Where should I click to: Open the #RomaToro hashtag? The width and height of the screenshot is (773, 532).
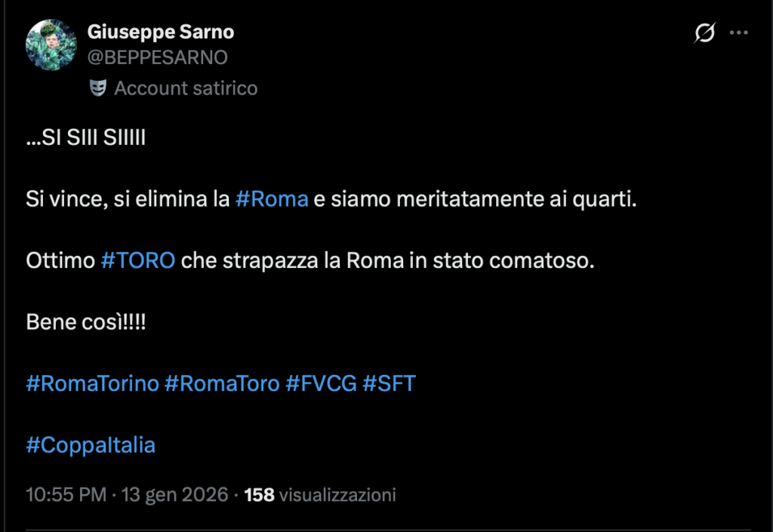221,383
